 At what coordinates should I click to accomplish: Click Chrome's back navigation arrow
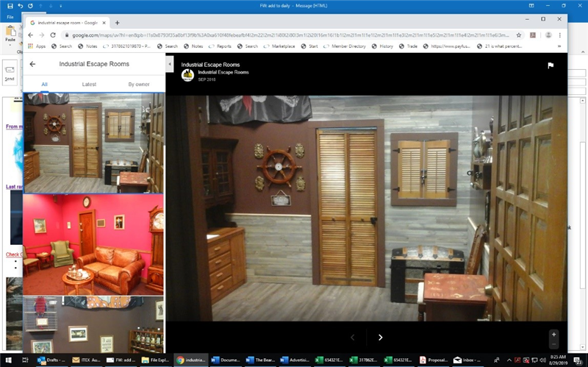pyautogui.click(x=31, y=35)
